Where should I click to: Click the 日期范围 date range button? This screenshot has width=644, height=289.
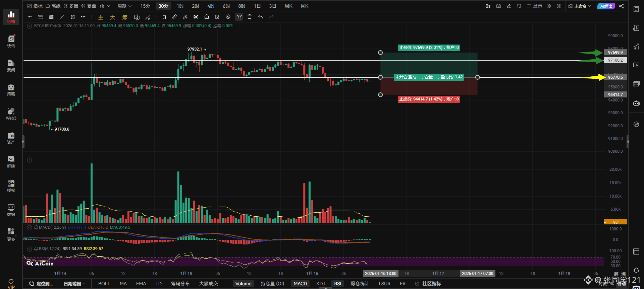[72, 284]
